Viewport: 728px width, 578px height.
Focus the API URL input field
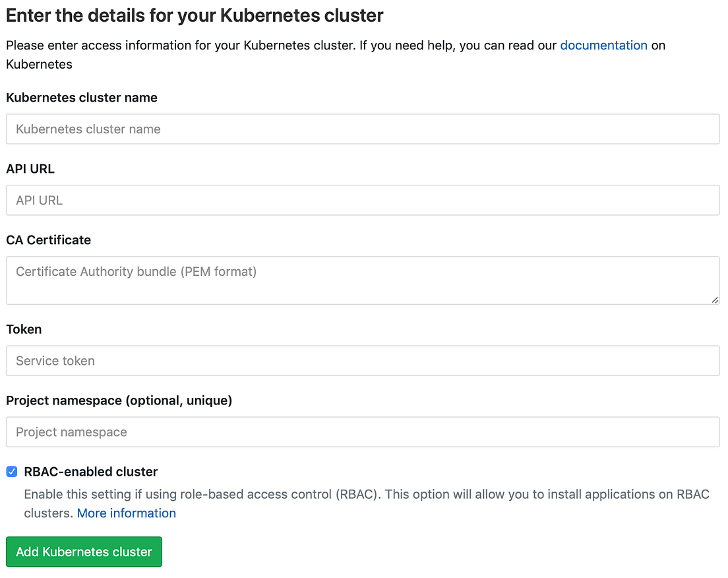[x=363, y=200]
